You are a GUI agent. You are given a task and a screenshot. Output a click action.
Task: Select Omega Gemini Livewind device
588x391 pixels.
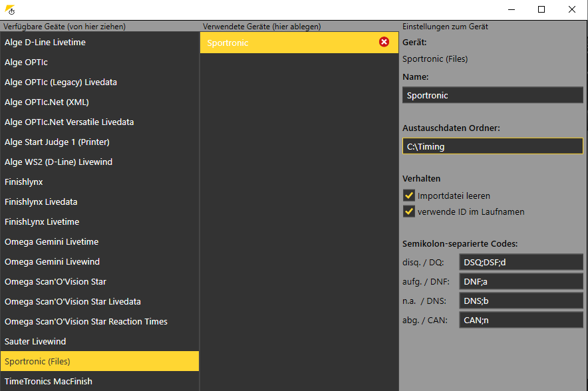pos(100,262)
